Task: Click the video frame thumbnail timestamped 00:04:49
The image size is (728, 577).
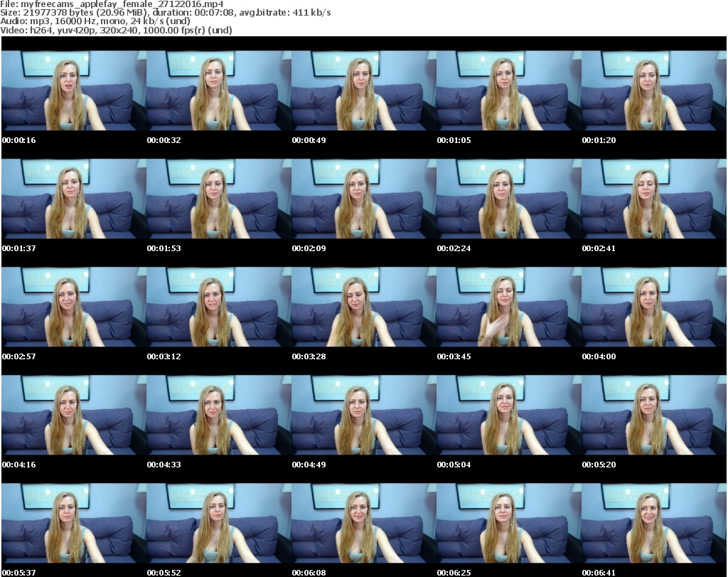Action: [x=364, y=415]
